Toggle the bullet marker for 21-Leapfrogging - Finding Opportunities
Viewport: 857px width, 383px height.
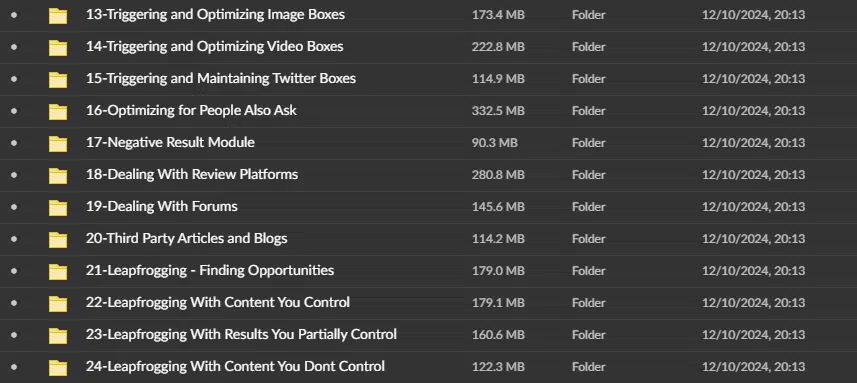point(14,271)
